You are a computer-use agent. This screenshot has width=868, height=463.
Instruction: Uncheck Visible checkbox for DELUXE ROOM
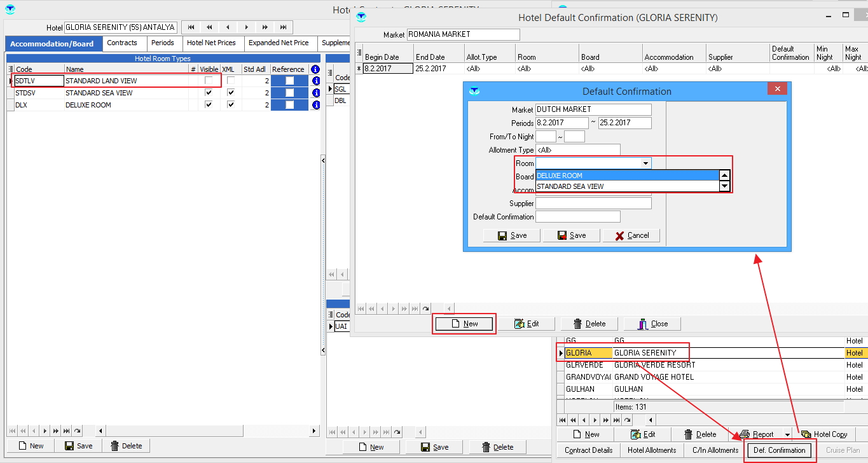tap(209, 105)
